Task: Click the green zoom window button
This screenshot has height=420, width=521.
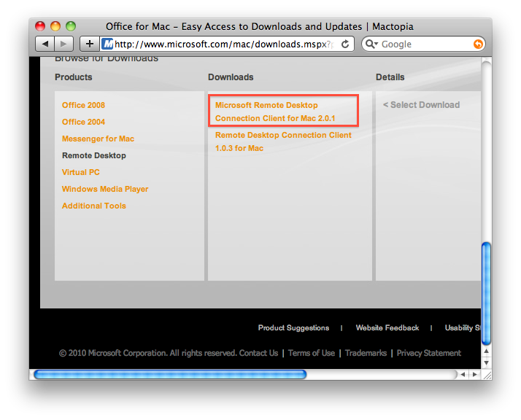Action: [x=71, y=26]
